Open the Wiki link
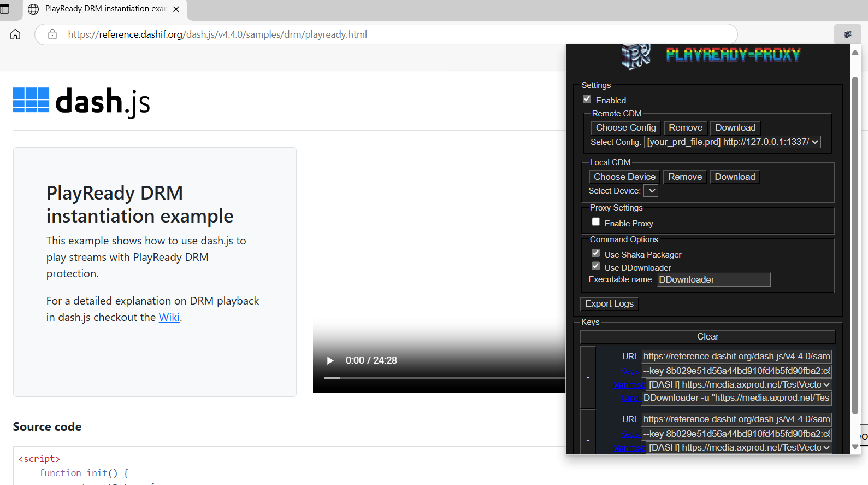This screenshot has width=868, height=485. pyautogui.click(x=169, y=318)
